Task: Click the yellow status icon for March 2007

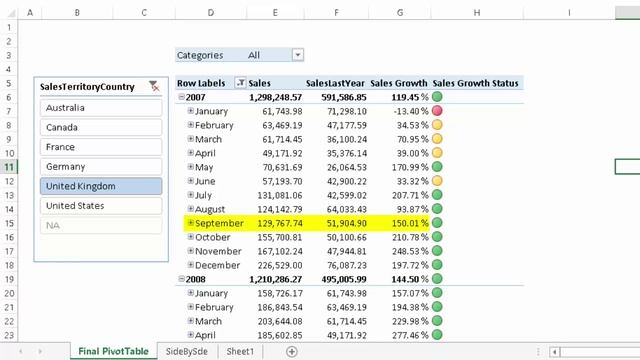Action: pos(437,138)
